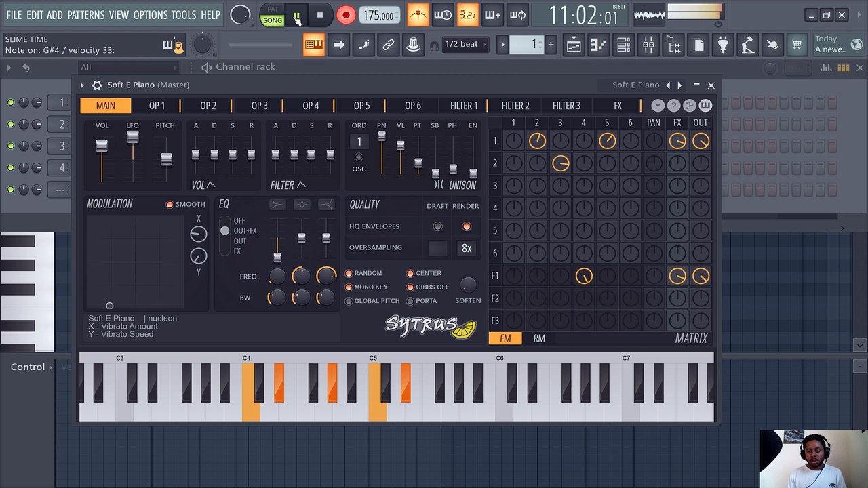Switch to the FILTER 2 tab
The width and height of the screenshot is (868, 488).
515,106
